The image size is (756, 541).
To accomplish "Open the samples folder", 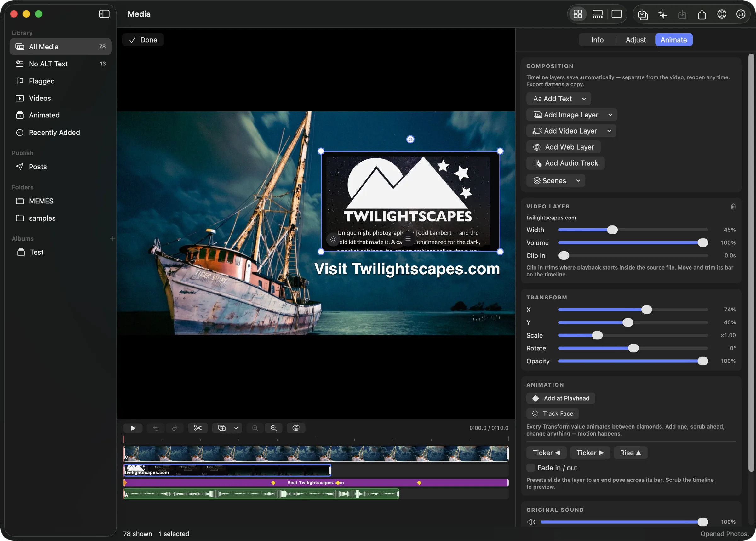I will point(61,218).
